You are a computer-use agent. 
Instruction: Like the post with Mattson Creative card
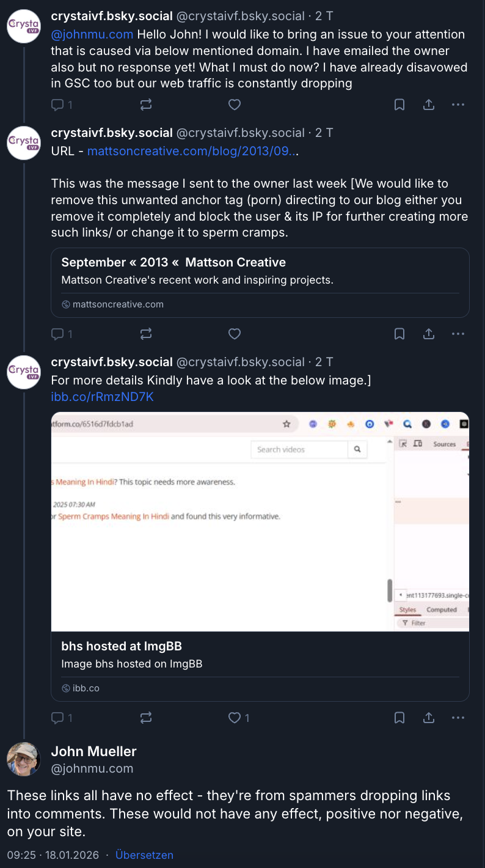pyautogui.click(x=235, y=334)
